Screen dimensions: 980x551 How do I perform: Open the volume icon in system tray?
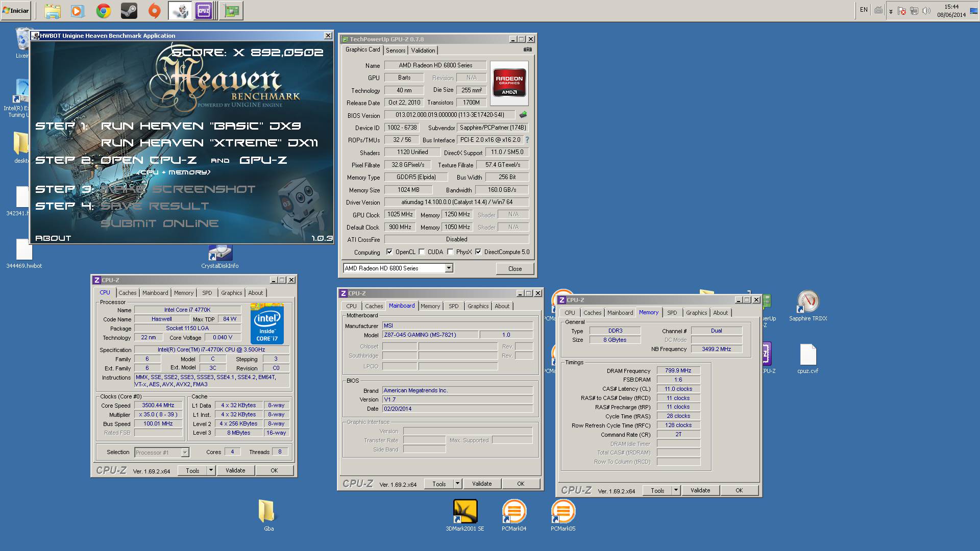tap(926, 11)
